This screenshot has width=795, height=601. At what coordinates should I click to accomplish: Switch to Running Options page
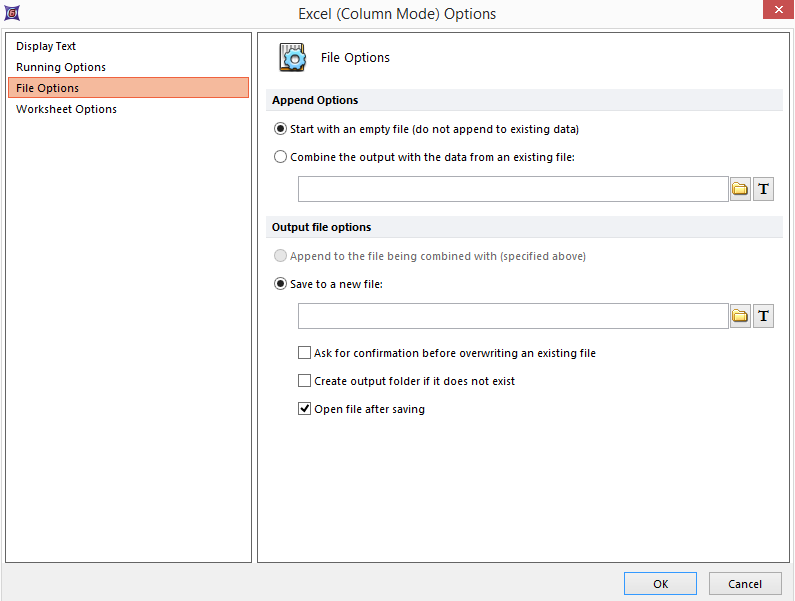pyautogui.click(x=61, y=67)
